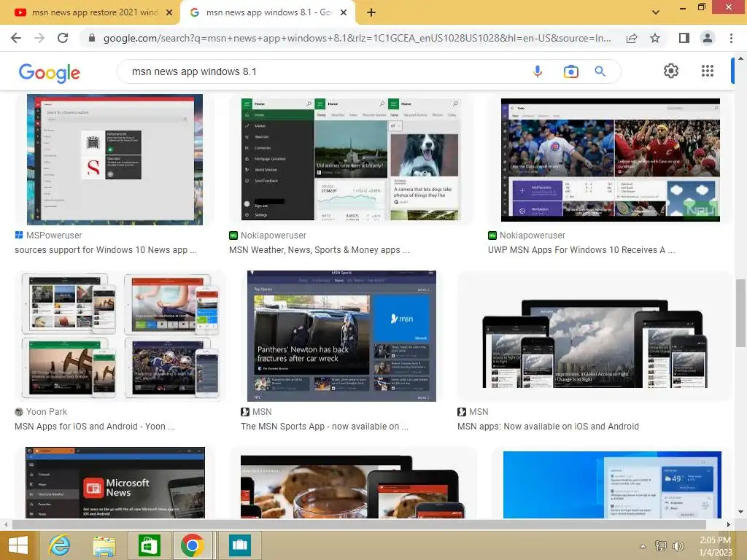View site security lock info
747x560 pixels.
92,38
